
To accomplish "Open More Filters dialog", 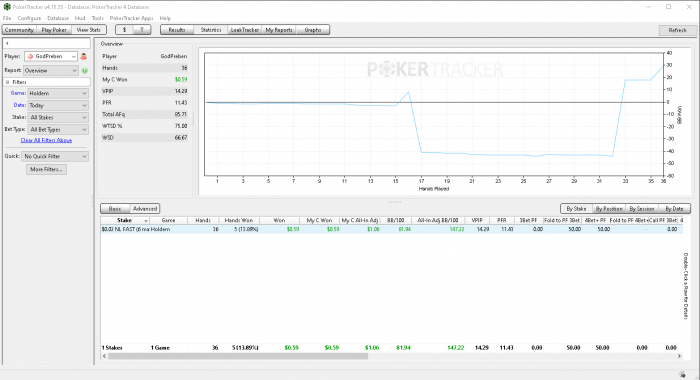I will 46,169.
